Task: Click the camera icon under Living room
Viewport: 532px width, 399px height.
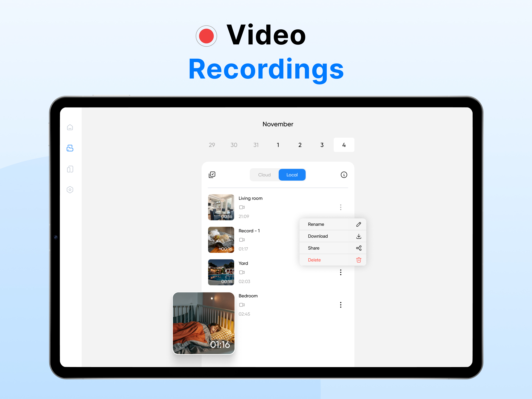Action: point(242,207)
